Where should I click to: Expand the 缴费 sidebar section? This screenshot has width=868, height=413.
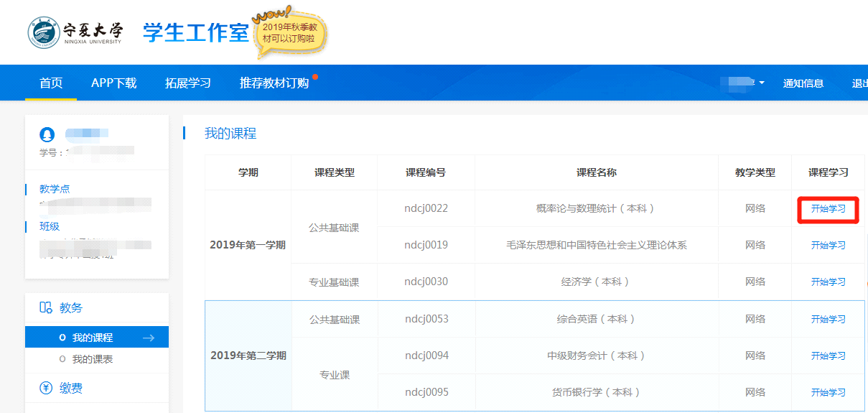71,388
